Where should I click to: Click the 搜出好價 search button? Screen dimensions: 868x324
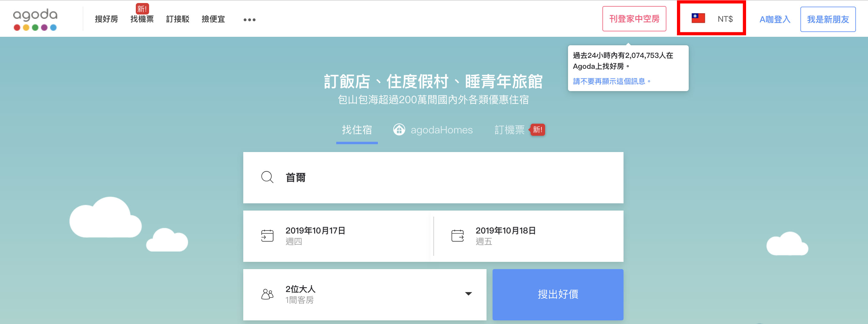click(x=558, y=294)
